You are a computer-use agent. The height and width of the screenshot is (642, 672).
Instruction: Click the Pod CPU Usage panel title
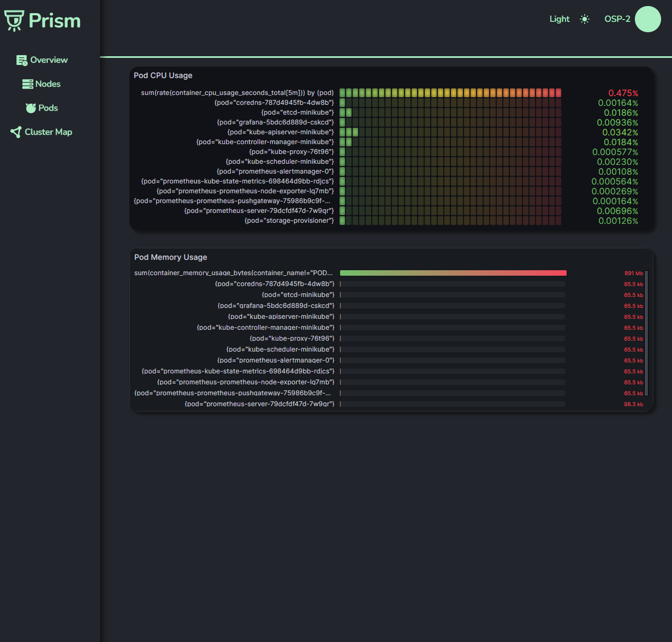(x=163, y=75)
